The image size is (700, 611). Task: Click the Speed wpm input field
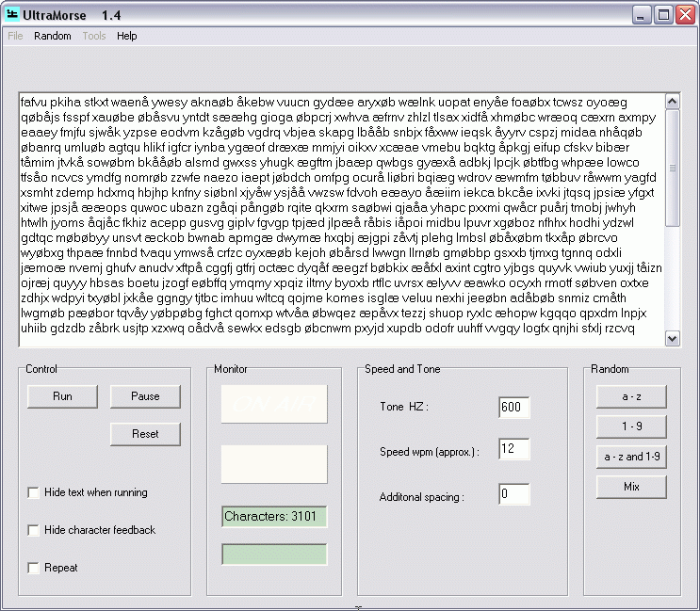point(513,449)
